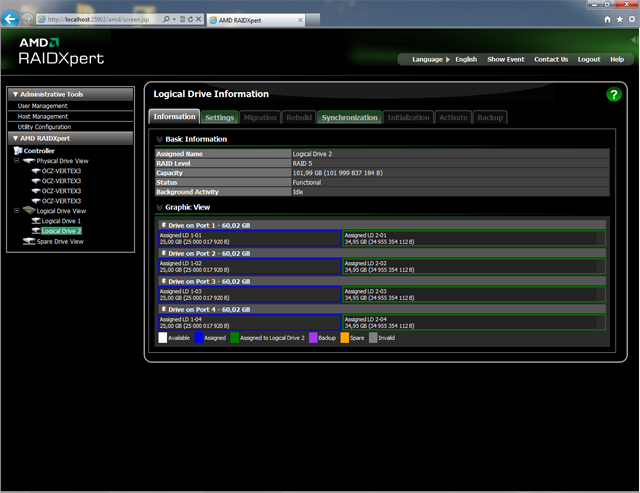Click the orange Spare legend swatch

tap(344, 338)
